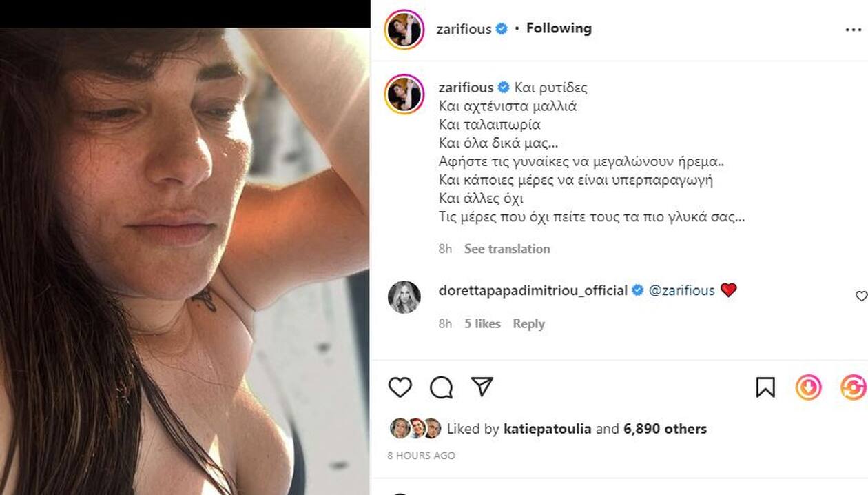Share the post via paper plane icon
Image resolution: width=868 pixels, height=495 pixels.
482,387
